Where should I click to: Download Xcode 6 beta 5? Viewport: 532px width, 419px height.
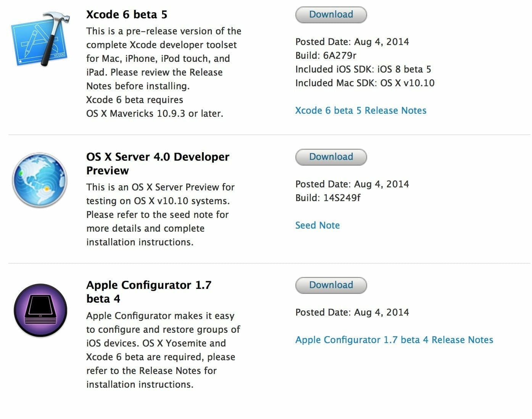(x=331, y=15)
